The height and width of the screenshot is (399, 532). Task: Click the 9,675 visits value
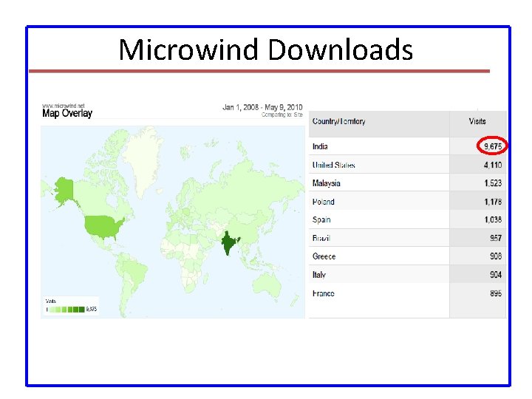[x=493, y=146]
